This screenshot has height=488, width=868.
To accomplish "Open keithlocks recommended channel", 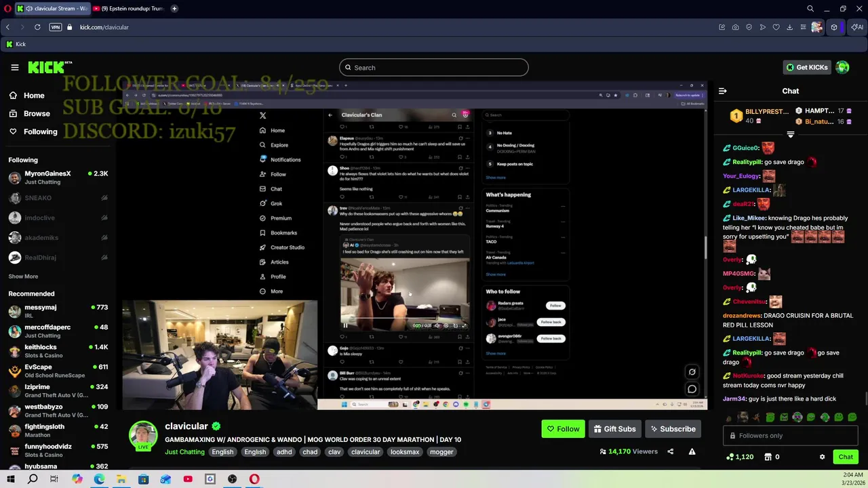I will tap(58, 351).
